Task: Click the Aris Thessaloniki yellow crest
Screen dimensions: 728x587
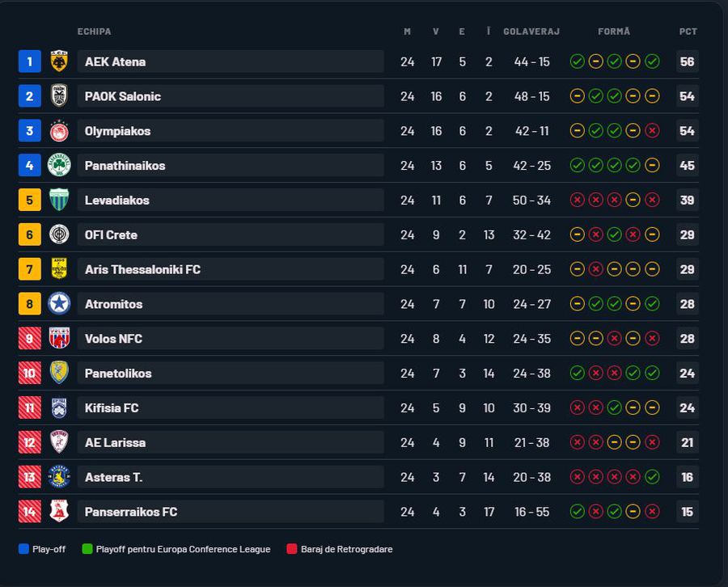Action: [x=59, y=269]
